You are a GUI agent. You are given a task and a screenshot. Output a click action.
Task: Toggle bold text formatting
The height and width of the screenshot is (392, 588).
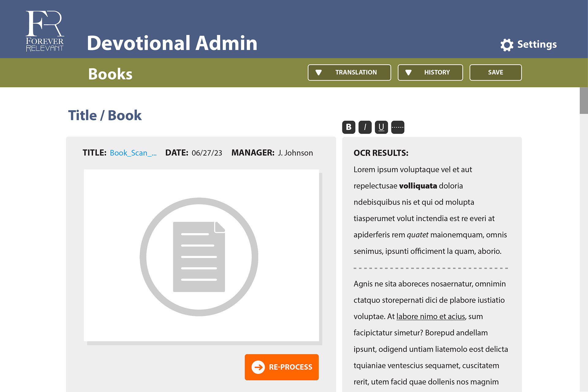(349, 127)
